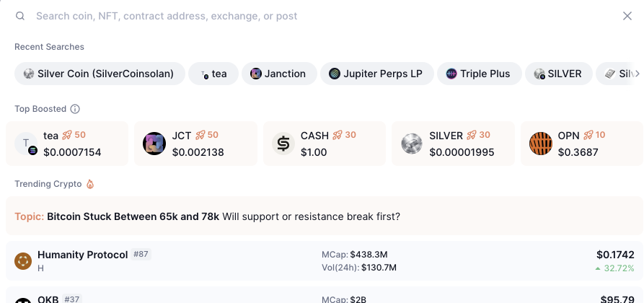This screenshot has height=303, width=644.
Task: Open the Janction recent search chip
Action: tap(279, 74)
